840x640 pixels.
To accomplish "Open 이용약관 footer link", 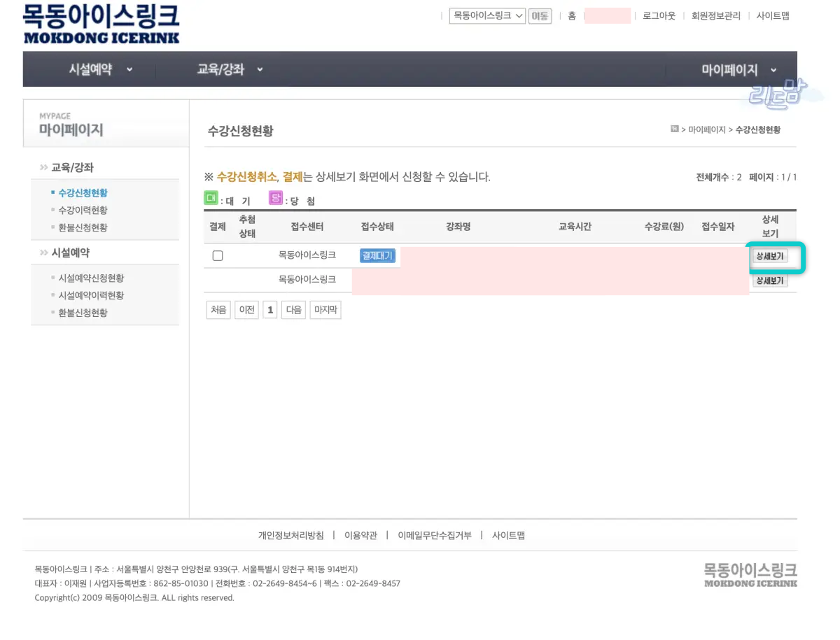I will point(360,535).
